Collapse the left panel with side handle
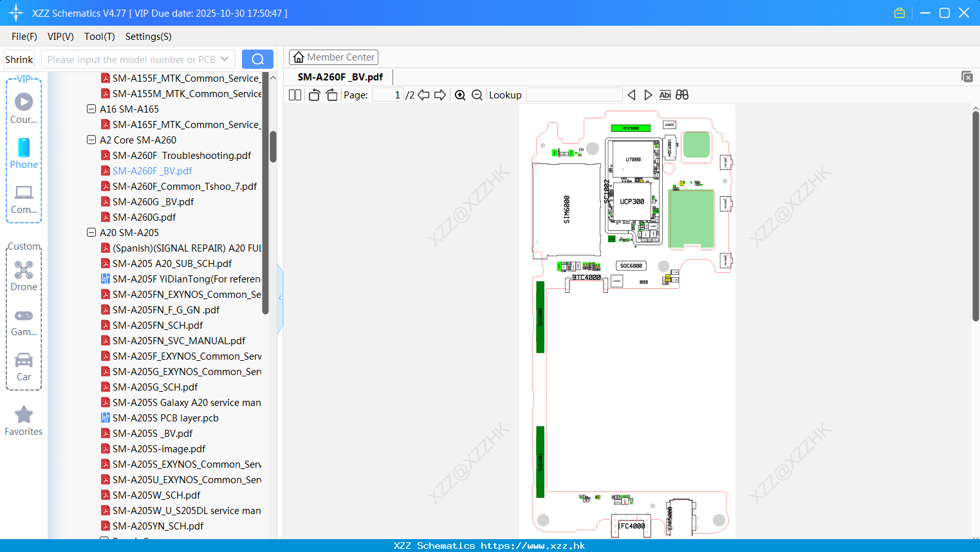Screen dimensions: 980x552 coord(280,297)
